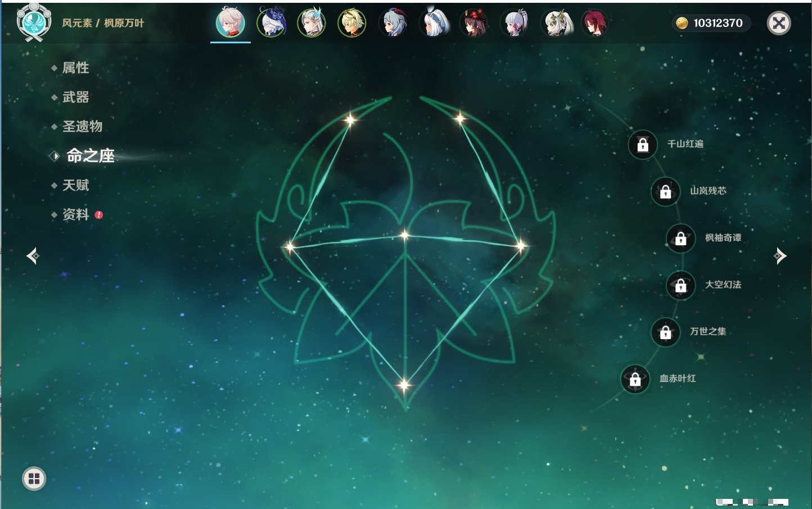Click the Mora coin icon
The image size is (812, 509).
tap(682, 23)
